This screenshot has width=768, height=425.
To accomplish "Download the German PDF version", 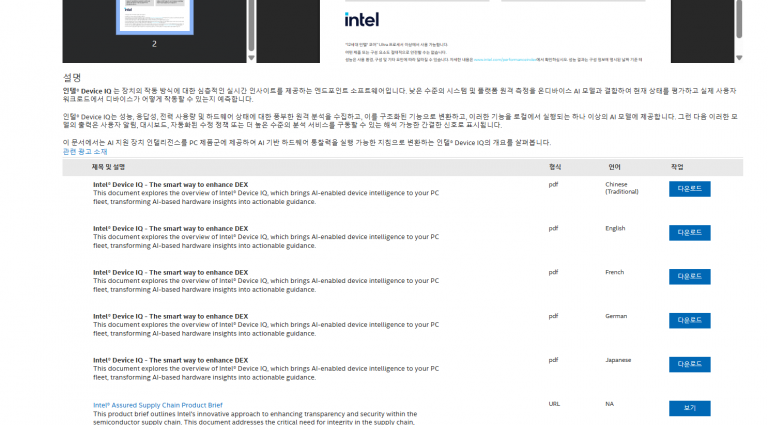I will point(689,320).
